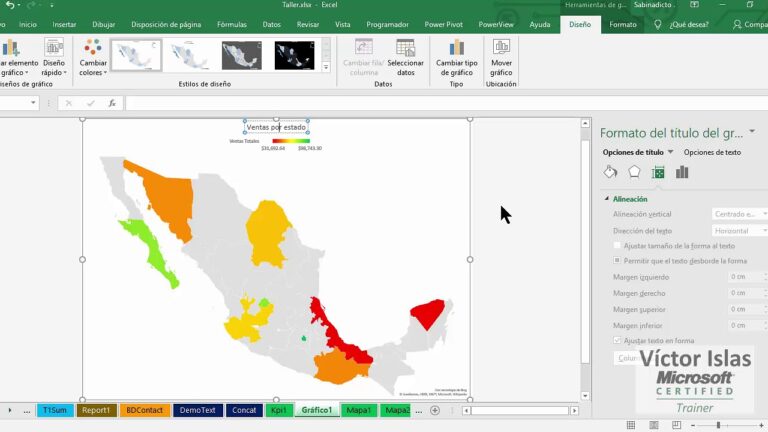Click the lightbulb tell-me icon
Viewport: 768px width, 432px height.
point(657,24)
